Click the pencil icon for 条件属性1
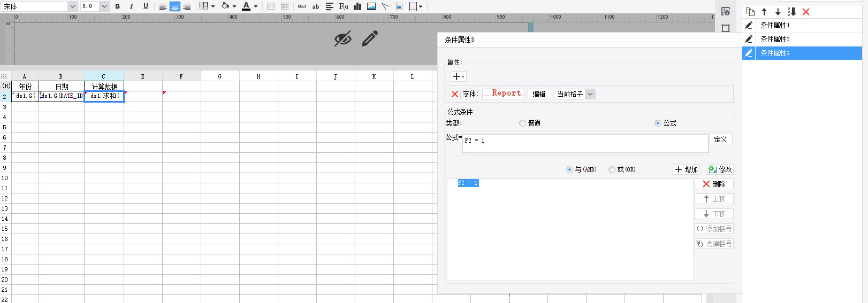 point(749,25)
